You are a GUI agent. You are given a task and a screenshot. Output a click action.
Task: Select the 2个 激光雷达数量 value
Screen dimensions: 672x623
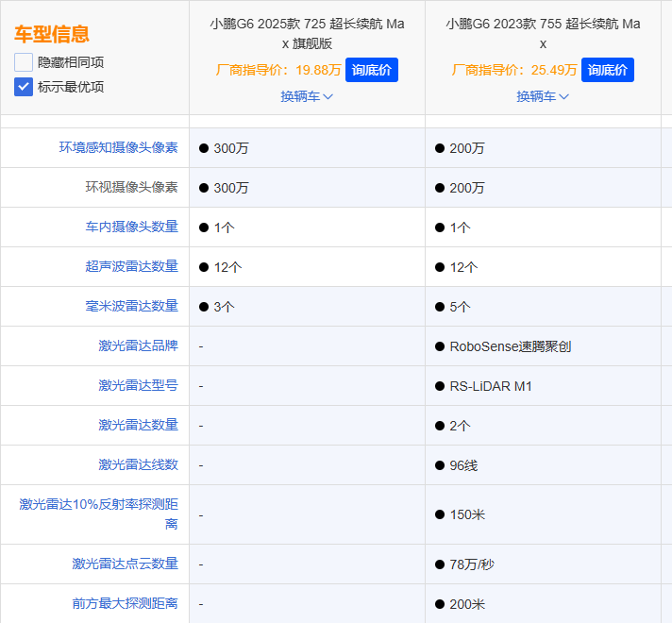(x=460, y=426)
